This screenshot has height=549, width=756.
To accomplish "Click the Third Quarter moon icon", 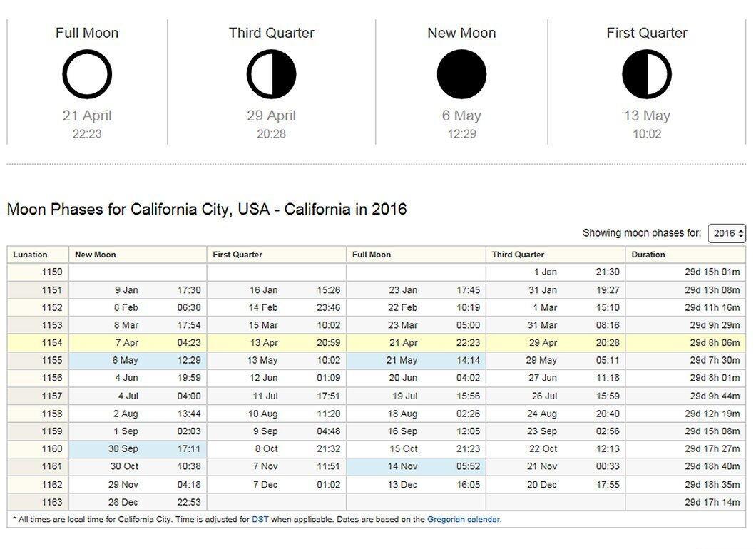I will click(272, 74).
